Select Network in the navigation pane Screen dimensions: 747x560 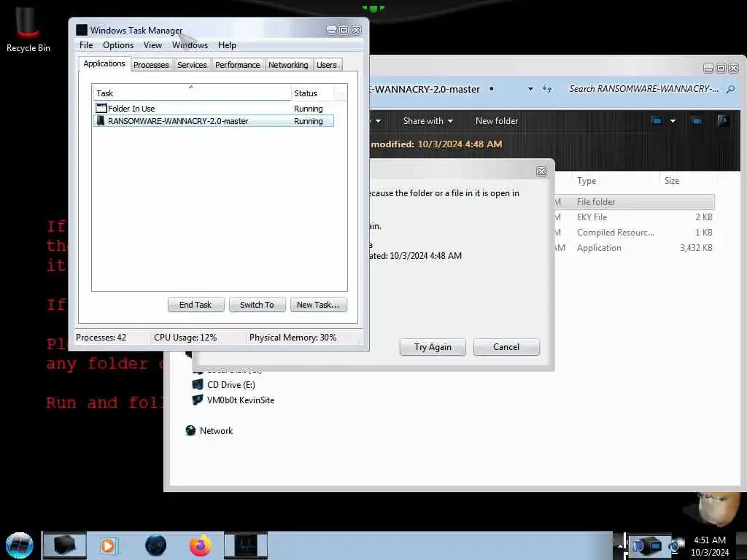coord(216,430)
